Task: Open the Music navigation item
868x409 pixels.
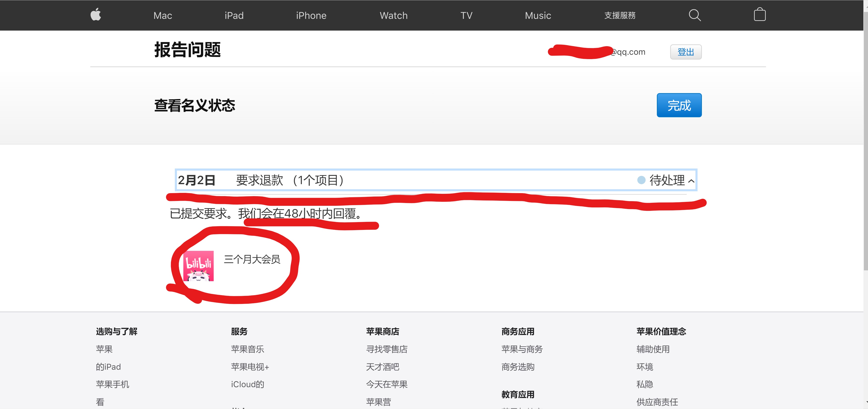Action: point(538,15)
